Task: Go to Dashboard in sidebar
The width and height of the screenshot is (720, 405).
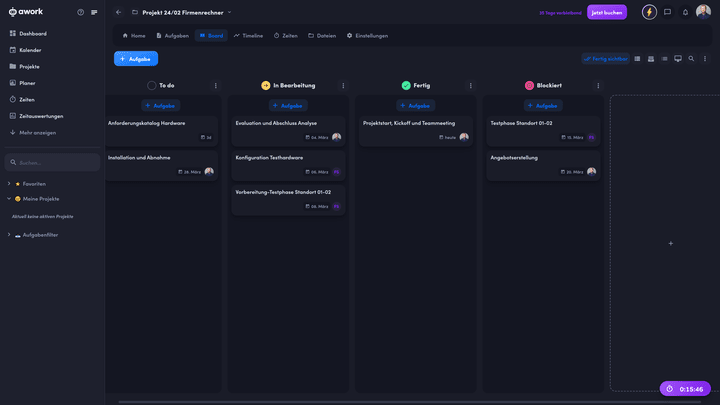Action: click(28, 34)
